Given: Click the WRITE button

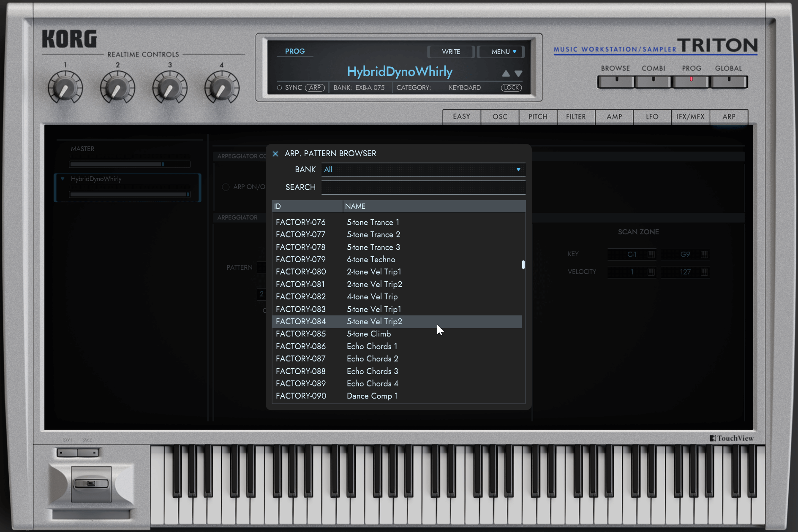Looking at the screenshot, I should pos(451,52).
